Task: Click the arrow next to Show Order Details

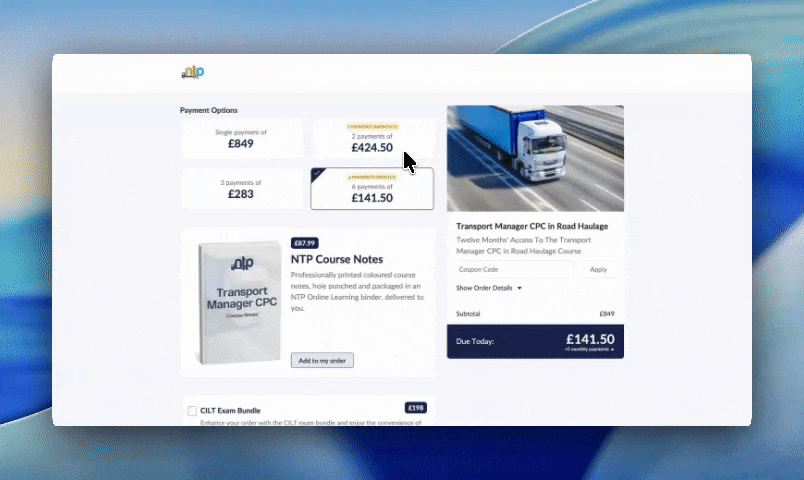Action: click(519, 288)
